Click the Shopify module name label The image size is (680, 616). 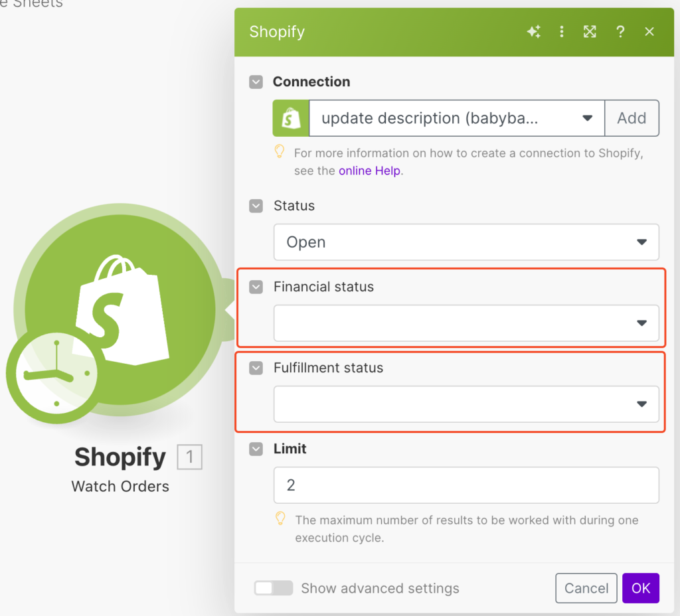click(x=120, y=457)
